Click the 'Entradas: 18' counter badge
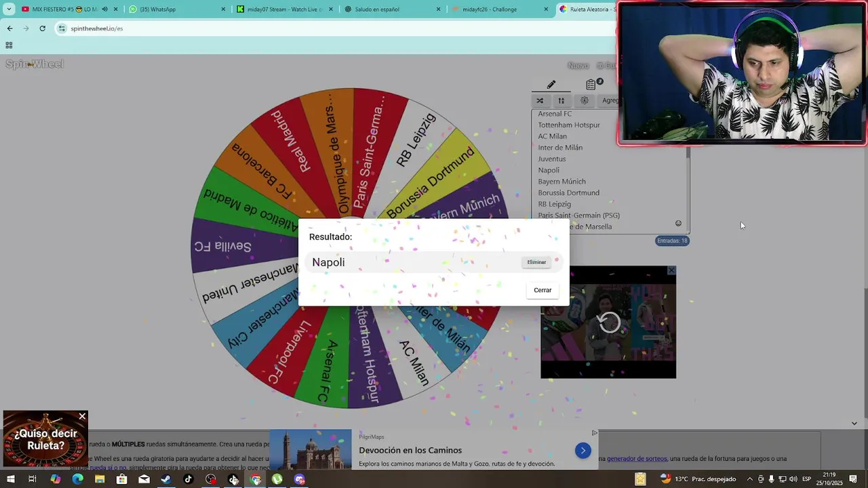The height and width of the screenshot is (488, 868). coord(672,241)
